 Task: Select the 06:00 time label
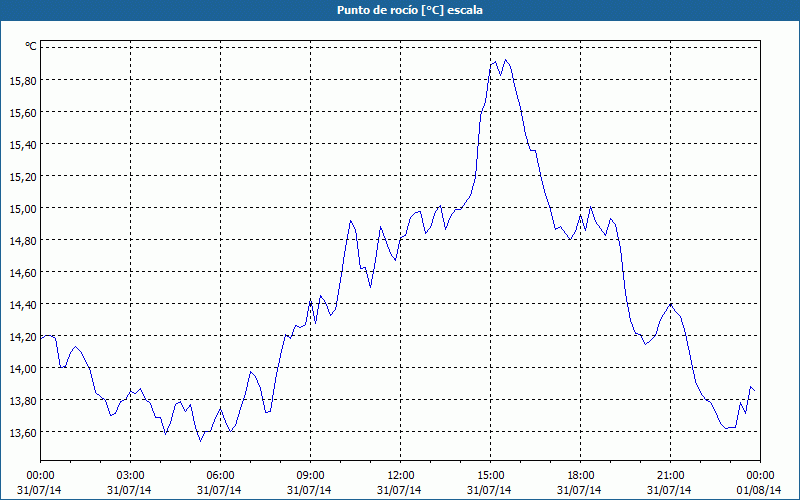220,476
